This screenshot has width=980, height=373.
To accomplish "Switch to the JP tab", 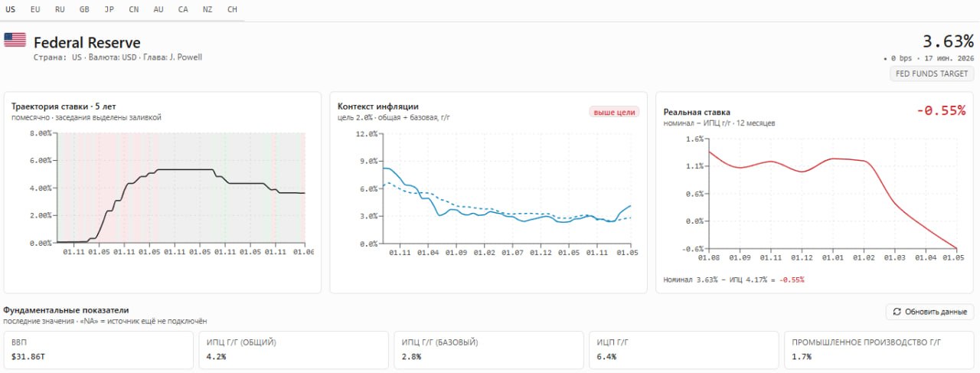I will (109, 9).
